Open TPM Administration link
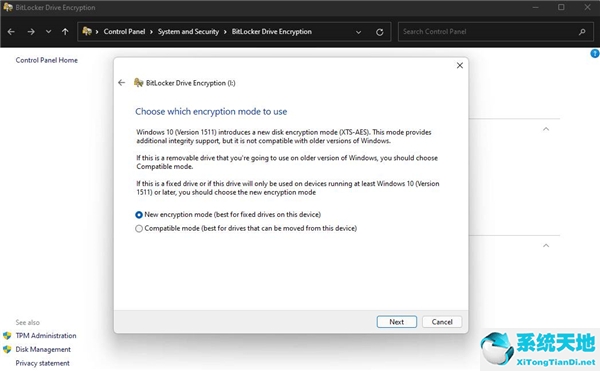The width and height of the screenshot is (600, 371). 46,336
